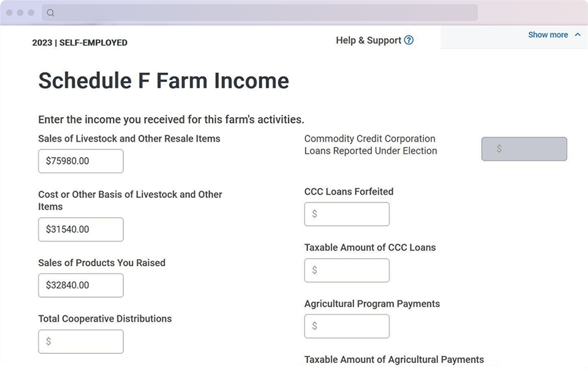The height and width of the screenshot is (371, 588).
Task: Select the Sales of Livestock and Other Resale Items field
Action: [81, 161]
